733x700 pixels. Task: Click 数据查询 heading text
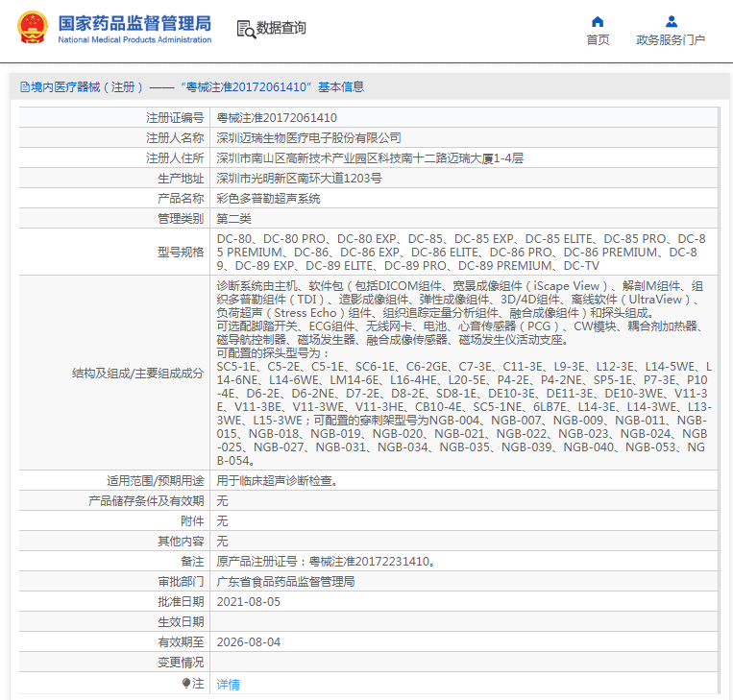tap(281, 28)
